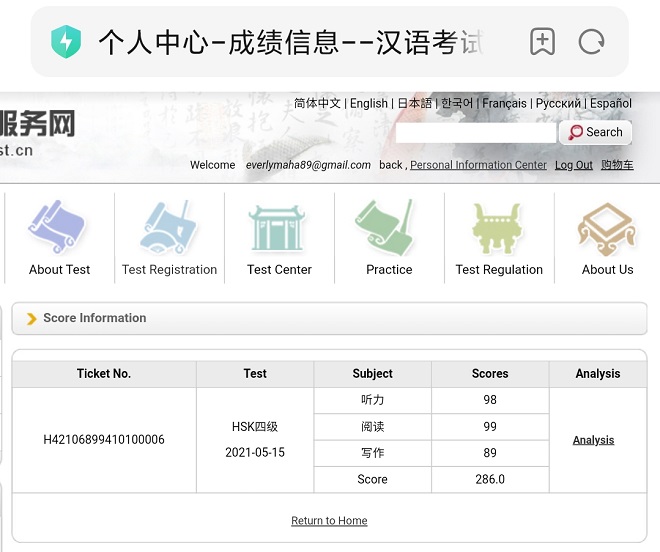Image resolution: width=660 pixels, height=552 pixels.
Task: Select the Test Regulation cauldron icon
Action: (x=499, y=229)
